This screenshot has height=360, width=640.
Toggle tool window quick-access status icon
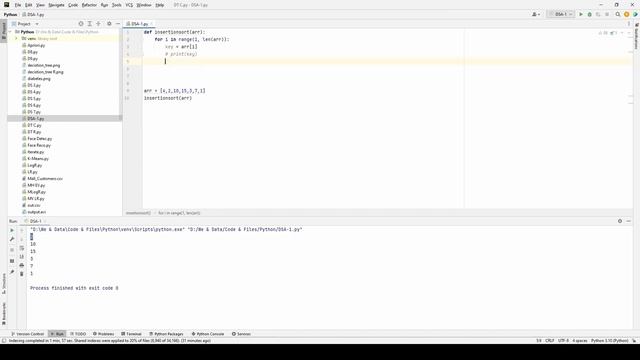pyautogui.click(x=4, y=340)
